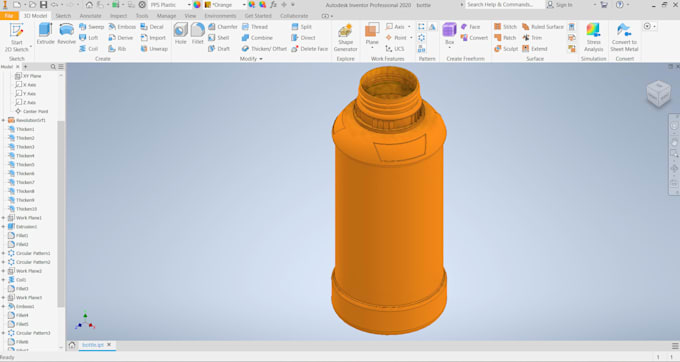Select the Fillet tool
Screen dimensions: 680x362
coord(197,34)
